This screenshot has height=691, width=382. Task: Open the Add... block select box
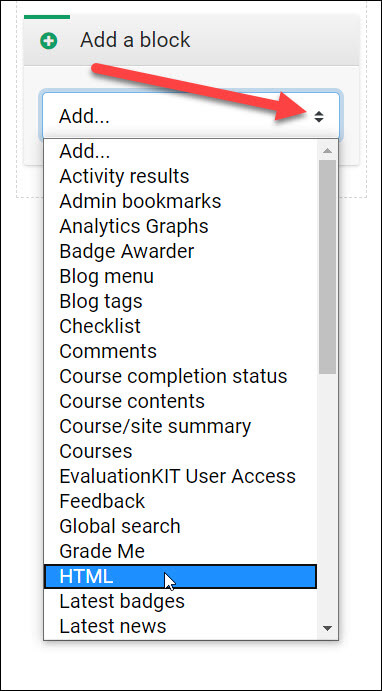[x=190, y=117]
